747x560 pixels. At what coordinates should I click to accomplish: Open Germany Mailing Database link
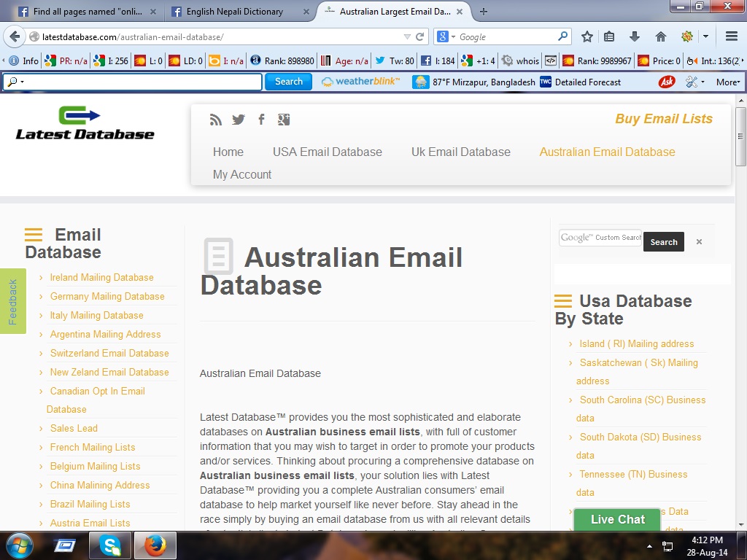pyautogui.click(x=107, y=296)
